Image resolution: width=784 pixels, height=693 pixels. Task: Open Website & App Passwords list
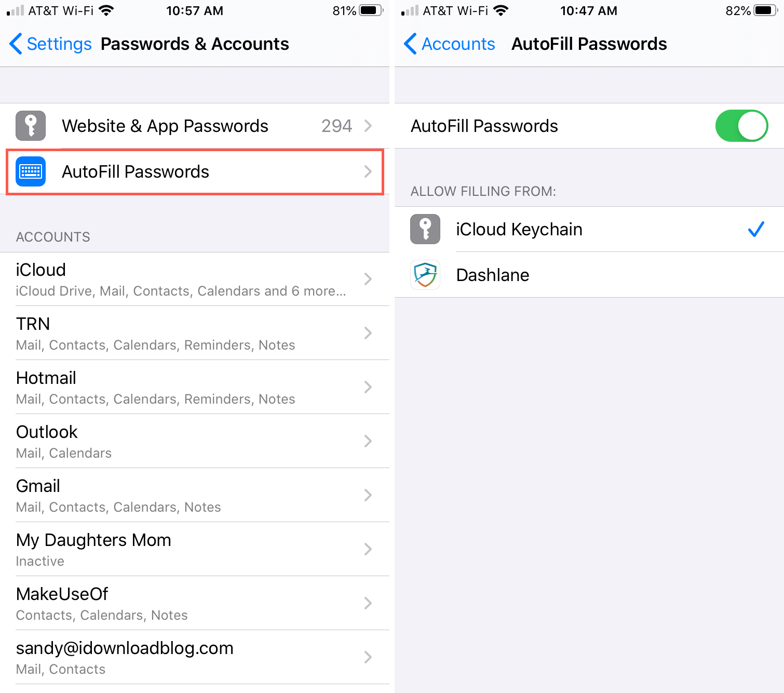(x=195, y=126)
